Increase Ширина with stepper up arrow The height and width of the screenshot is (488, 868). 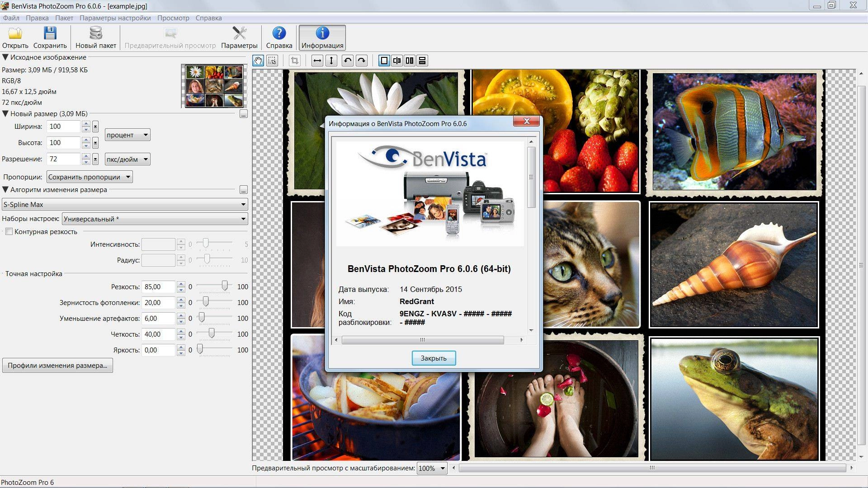[x=86, y=123]
